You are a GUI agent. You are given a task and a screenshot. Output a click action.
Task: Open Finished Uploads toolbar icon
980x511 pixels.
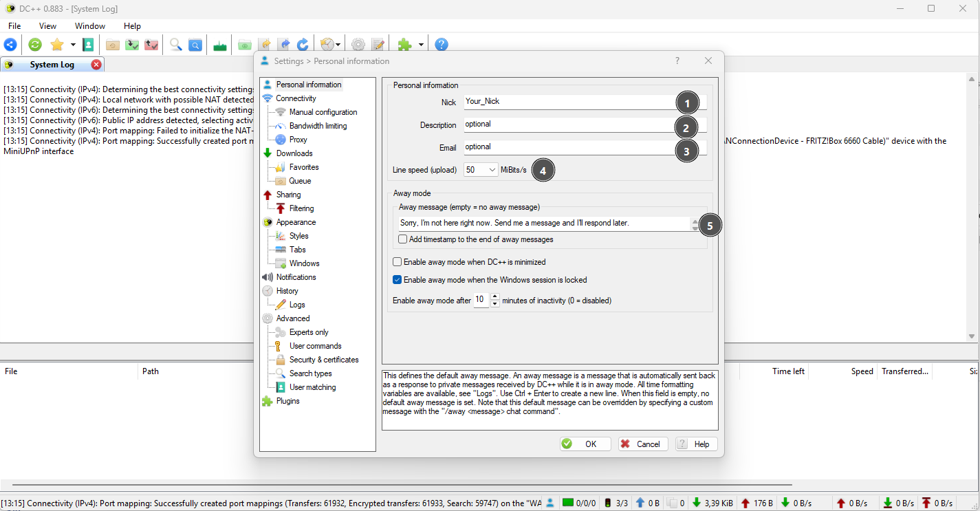point(151,45)
